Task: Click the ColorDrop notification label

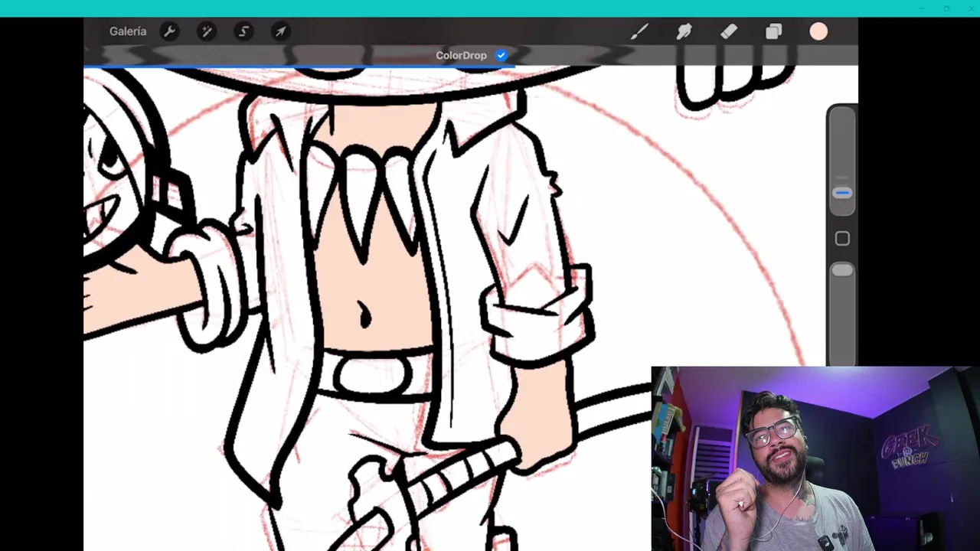Action: (461, 55)
